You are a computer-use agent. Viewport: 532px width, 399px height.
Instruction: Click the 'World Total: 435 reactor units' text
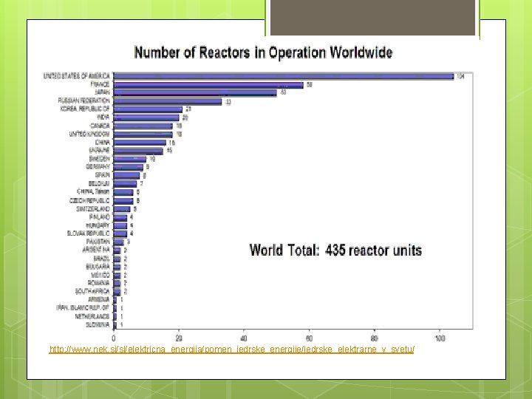(335, 250)
